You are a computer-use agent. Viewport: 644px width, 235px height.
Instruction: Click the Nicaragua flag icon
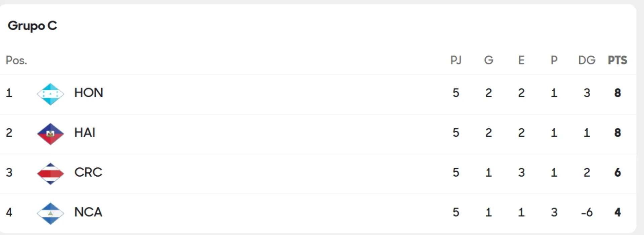[x=50, y=213]
